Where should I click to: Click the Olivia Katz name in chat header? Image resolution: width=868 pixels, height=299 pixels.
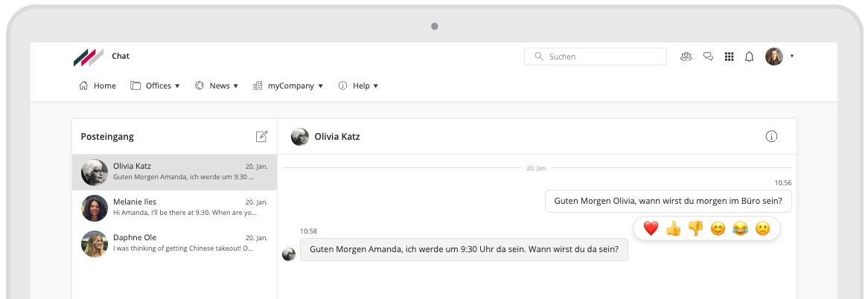tap(337, 137)
